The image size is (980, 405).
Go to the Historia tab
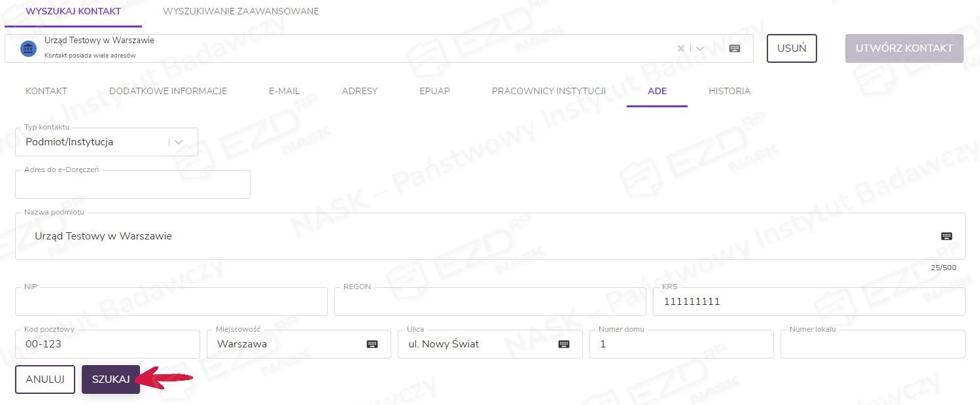pyautogui.click(x=729, y=91)
